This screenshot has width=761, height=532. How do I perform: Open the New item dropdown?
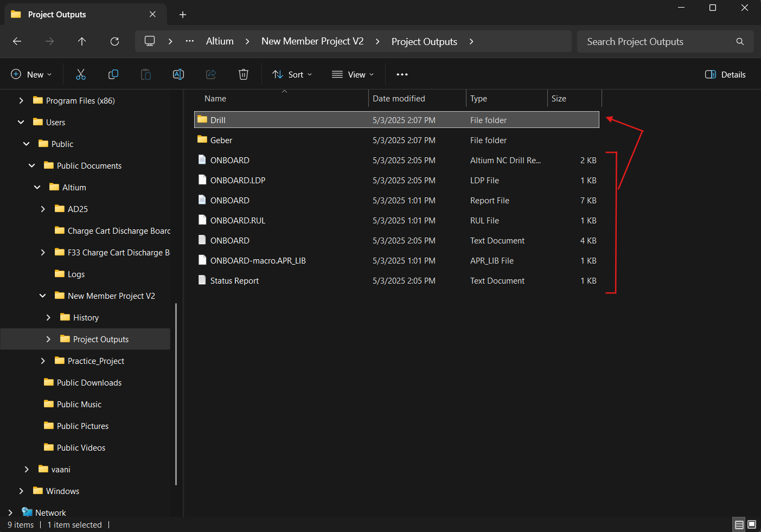point(31,74)
